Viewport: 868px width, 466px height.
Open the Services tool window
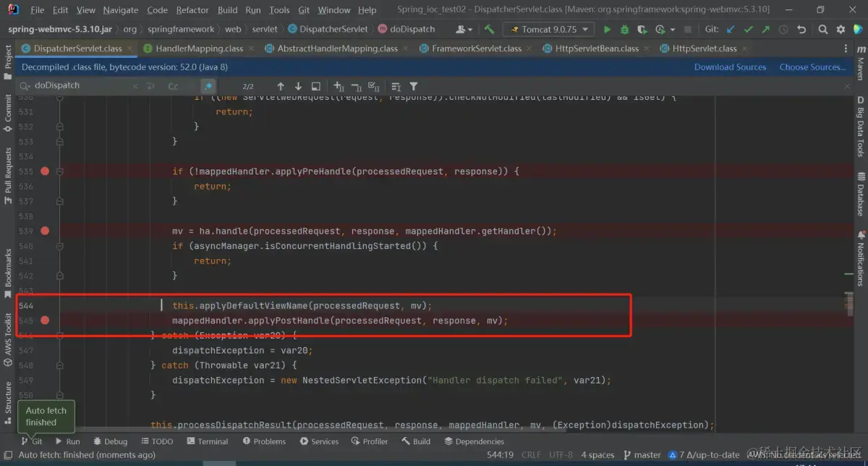pyautogui.click(x=319, y=441)
